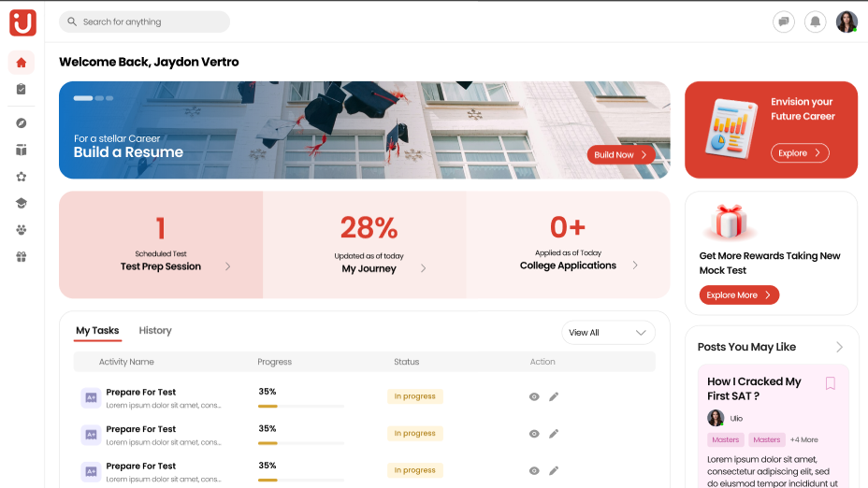This screenshot has width=868, height=488.
Task: Open the gift rewards icon in sidebar
Action: pos(22,257)
